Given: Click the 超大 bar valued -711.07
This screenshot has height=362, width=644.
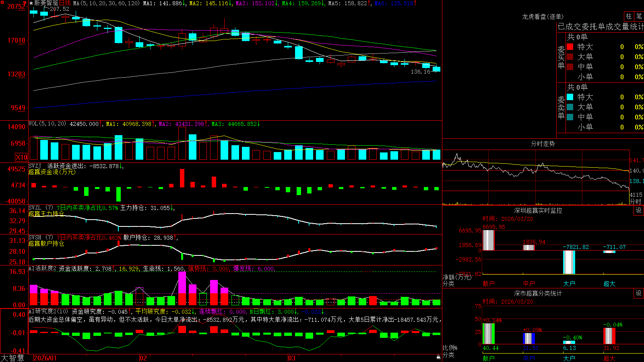Looking at the screenshot, I should (609, 252).
